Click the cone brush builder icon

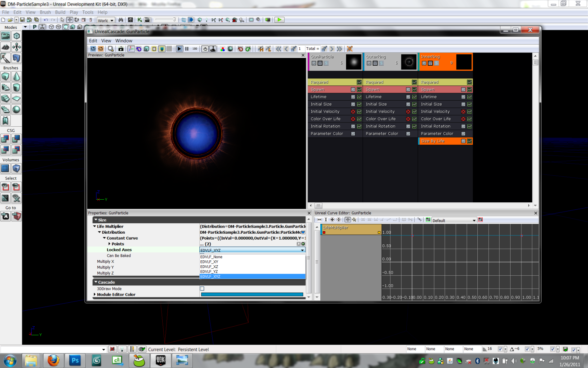pos(16,76)
